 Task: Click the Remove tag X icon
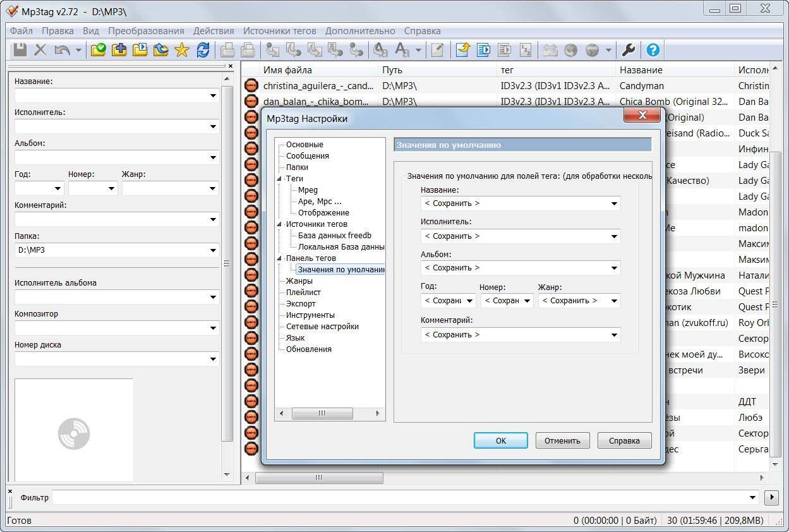pyautogui.click(x=40, y=50)
